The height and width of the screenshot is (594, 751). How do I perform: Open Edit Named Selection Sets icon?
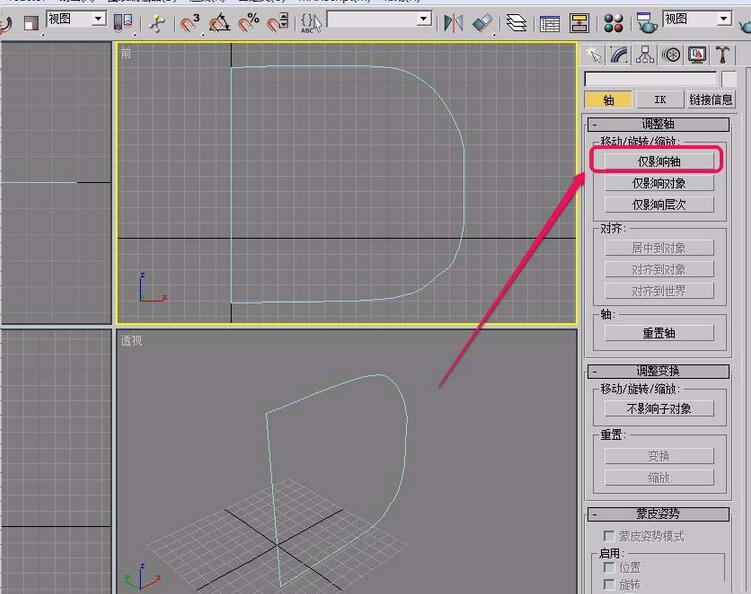click(310, 23)
